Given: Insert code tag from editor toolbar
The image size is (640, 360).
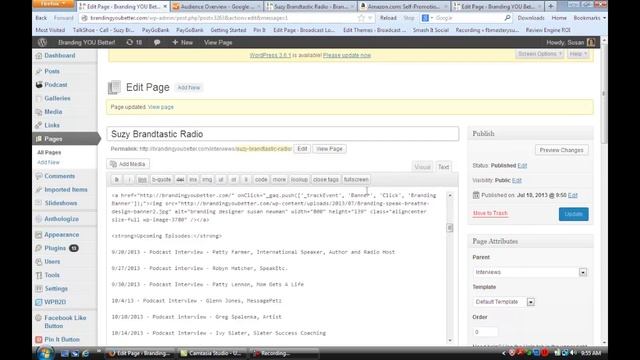Looking at the screenshot, I should 261,180.
